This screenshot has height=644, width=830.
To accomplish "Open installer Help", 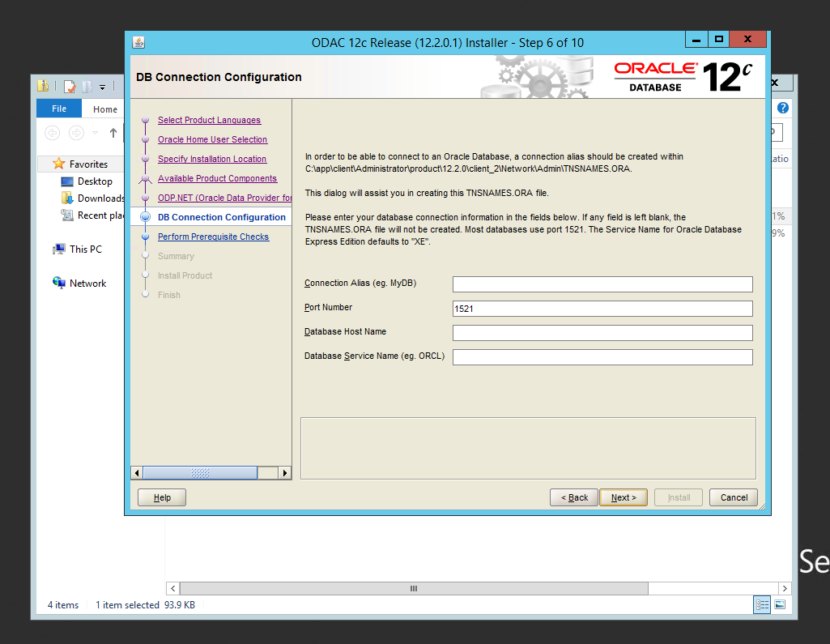I will [161, 497].
